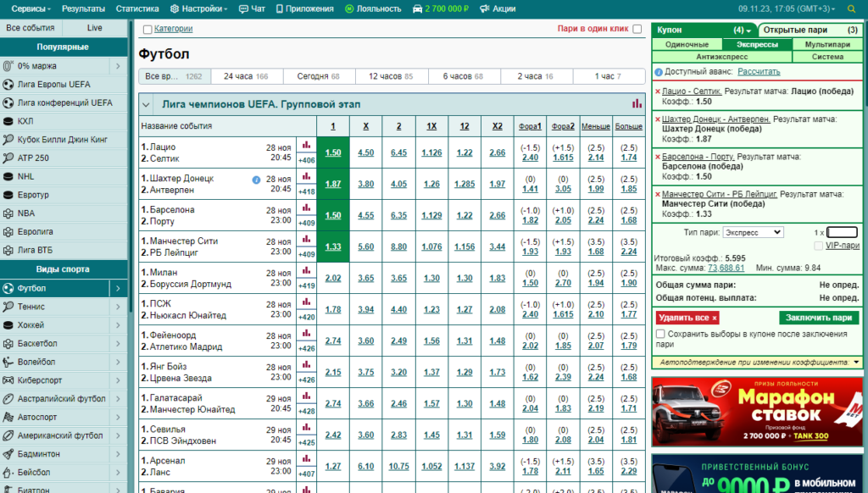The width and height of the screenshot is (868, 493).
Task: Remove Лацио - Селтик from coupon
Action: (658, 91)
